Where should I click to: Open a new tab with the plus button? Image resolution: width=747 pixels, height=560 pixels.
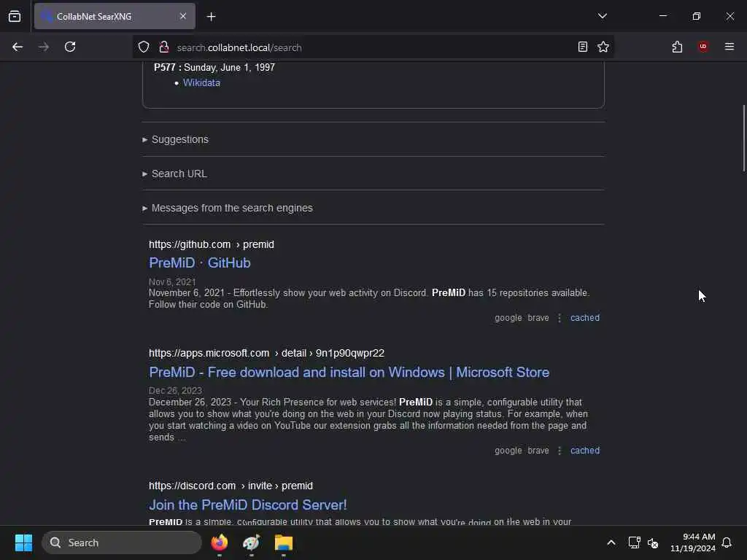tap(211, 17)
